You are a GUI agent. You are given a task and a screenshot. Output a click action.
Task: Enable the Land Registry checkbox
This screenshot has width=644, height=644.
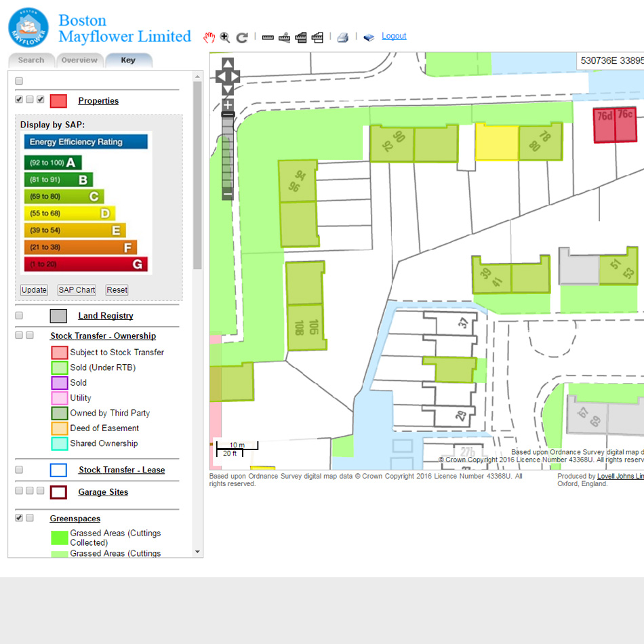tap(19, 315)
